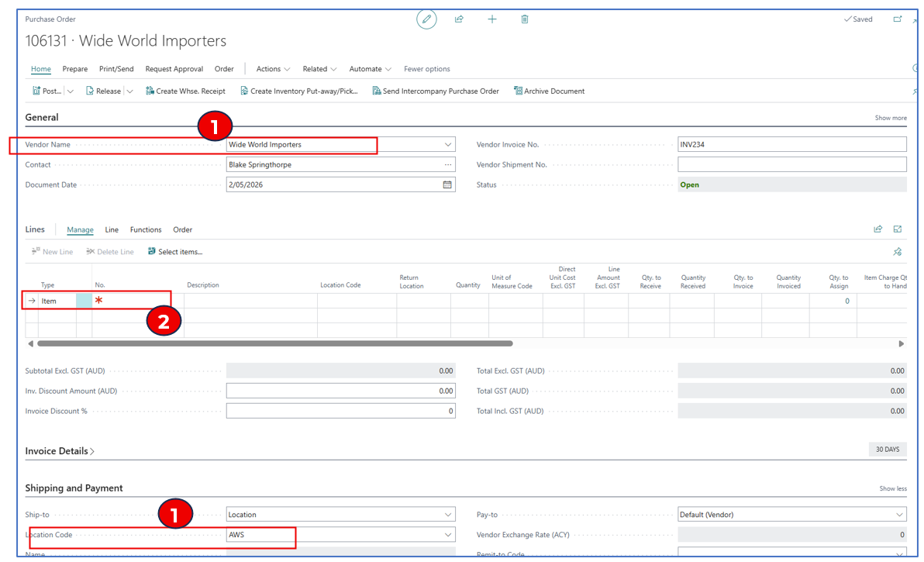
Task: Open the Prepare menu tab
Action: (x=75, y=69)
